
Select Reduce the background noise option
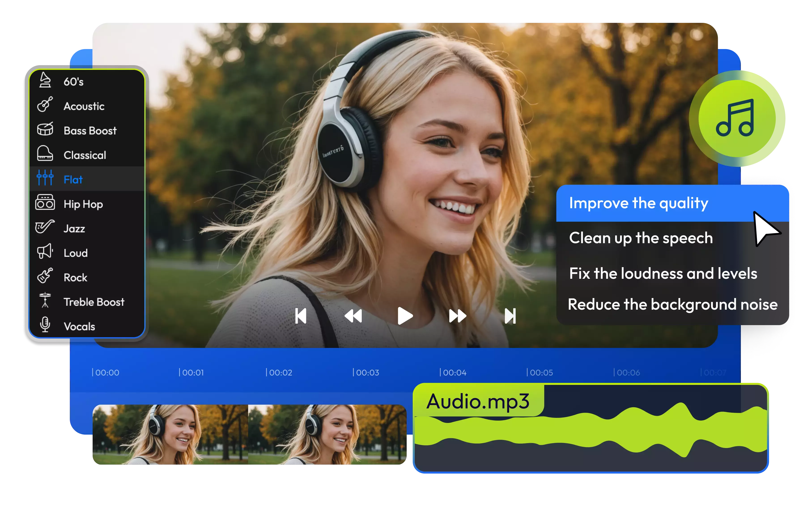pyautogui.click(x=672, y=305)
